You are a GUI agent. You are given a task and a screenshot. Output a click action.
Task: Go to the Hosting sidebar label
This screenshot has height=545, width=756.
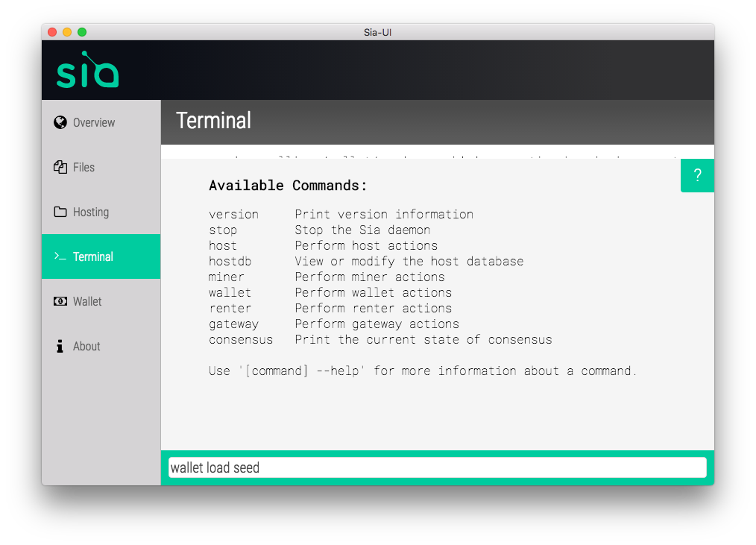point(91,212)
